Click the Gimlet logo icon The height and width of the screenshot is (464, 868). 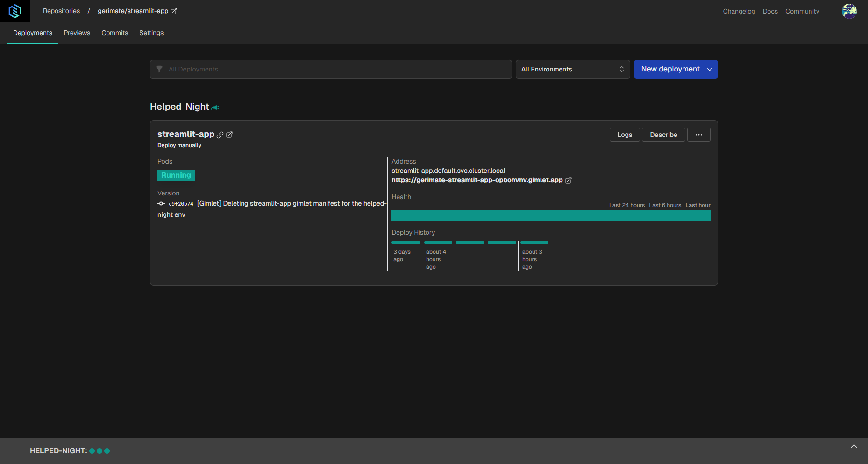click(x=15, y=11)
